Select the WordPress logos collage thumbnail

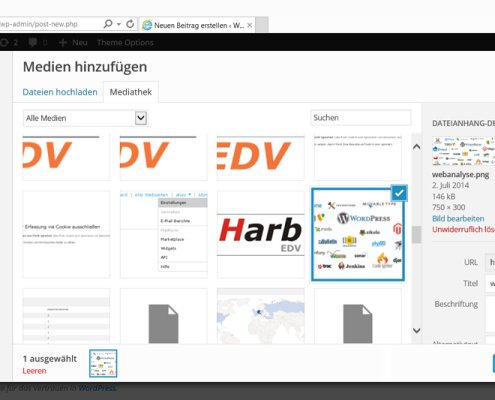tap(358, 234)
